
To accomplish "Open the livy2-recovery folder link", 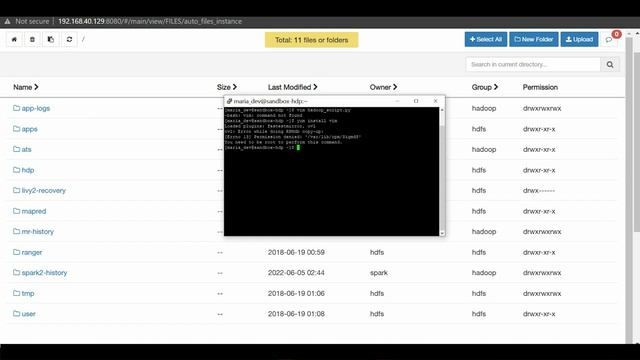I will click(x=43, y=191).
